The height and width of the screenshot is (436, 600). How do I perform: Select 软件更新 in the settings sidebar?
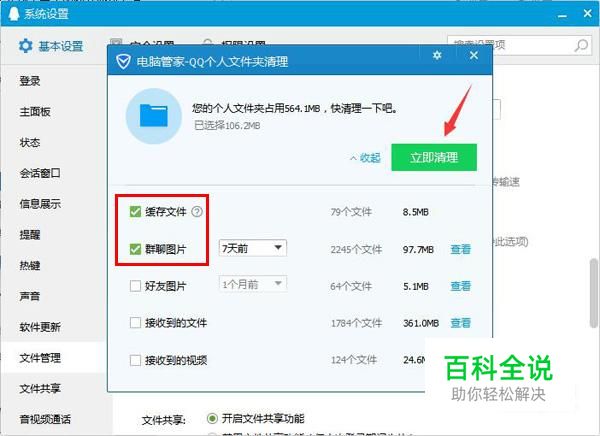point(40,327)
